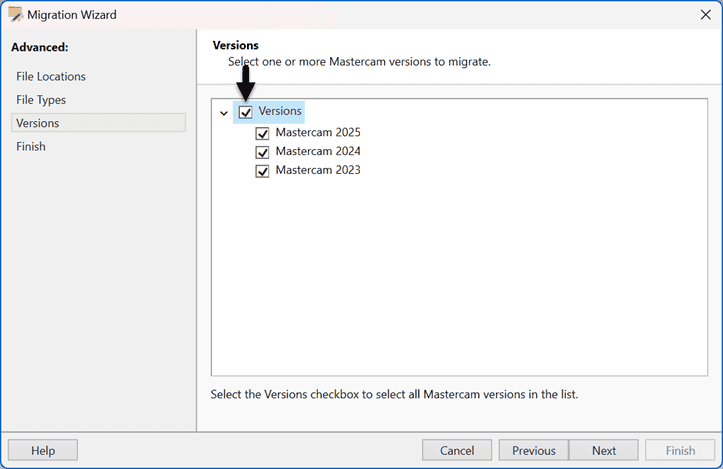Image resolution: width=723 pixels, height=469 pixels.
Task: Select the Versions step in Advanced sidebar
Action: click(38, 123)
